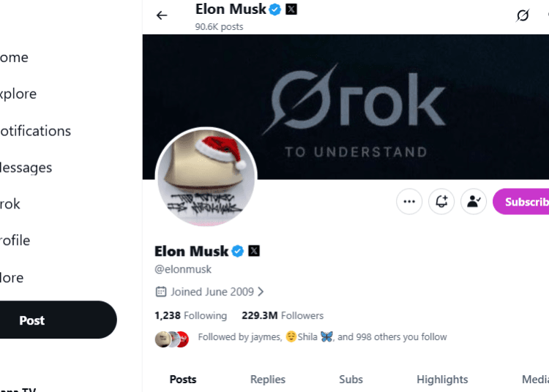Switch to the Highlights tab
Viewport: 549px width, 392px height.
(x=442, y=380)
